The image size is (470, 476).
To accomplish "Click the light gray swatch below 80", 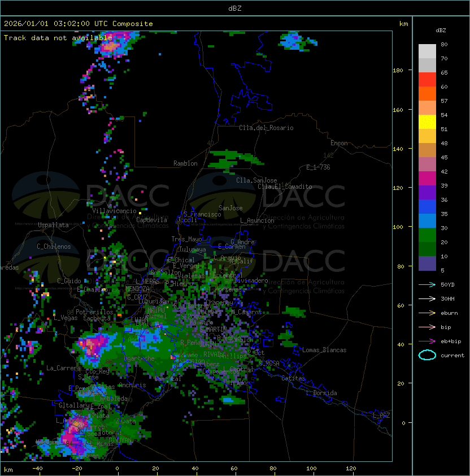I will (x=427, y=51).
